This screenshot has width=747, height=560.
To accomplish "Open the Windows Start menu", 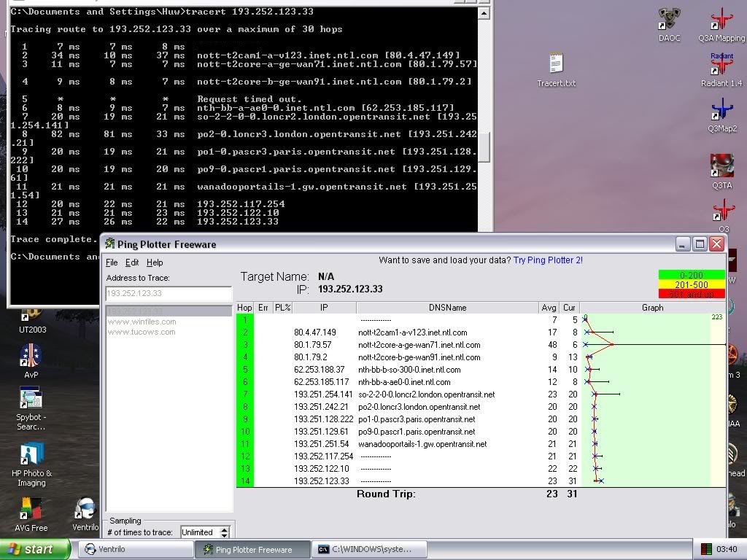I will tap(34, 549).
